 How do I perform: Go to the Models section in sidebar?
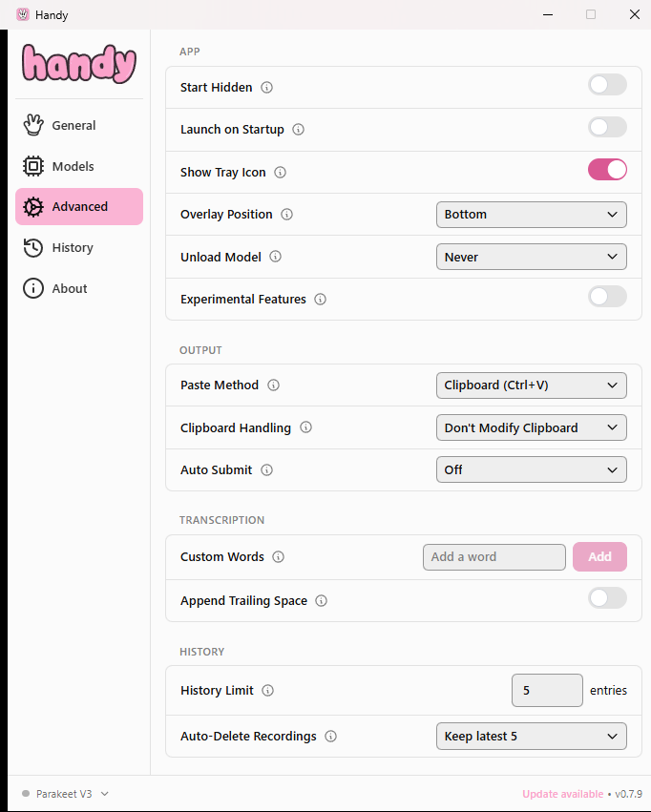click(73, 166)
